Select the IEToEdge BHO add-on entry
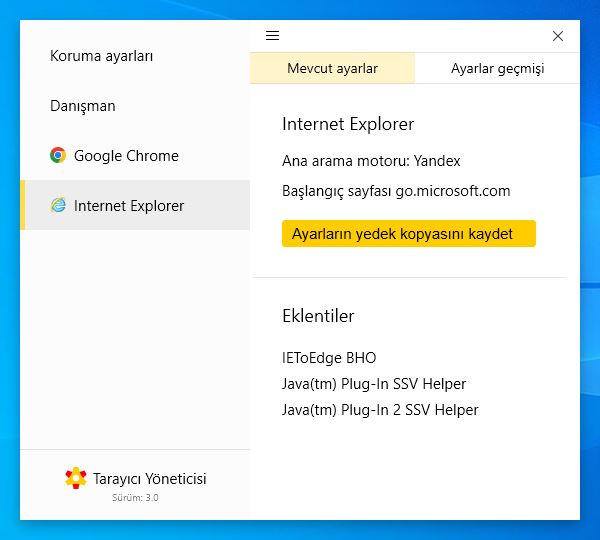This screenshot has width=600, height=540. (x=329, y=358)
